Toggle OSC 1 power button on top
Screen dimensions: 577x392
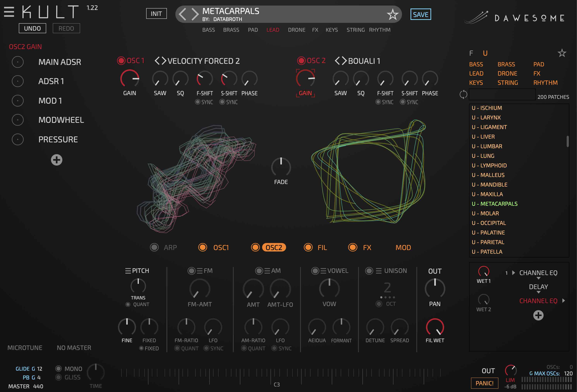(x=121, y=61)
